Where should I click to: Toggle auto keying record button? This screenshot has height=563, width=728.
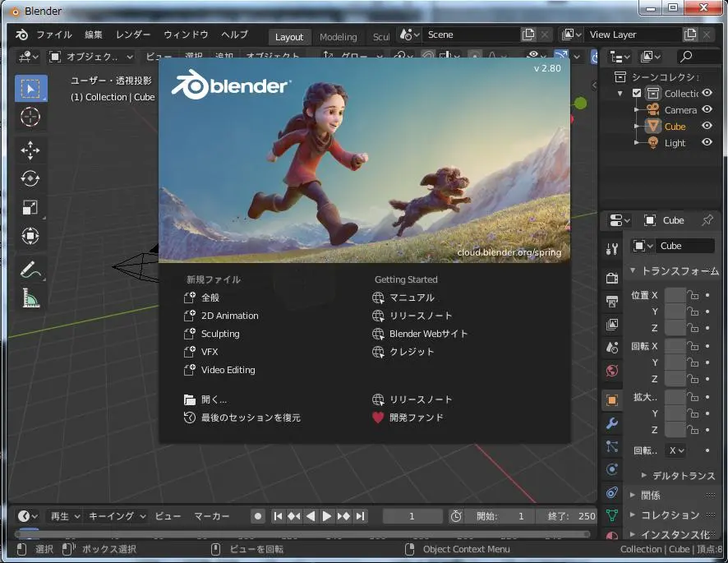click(x=258, y=516)
